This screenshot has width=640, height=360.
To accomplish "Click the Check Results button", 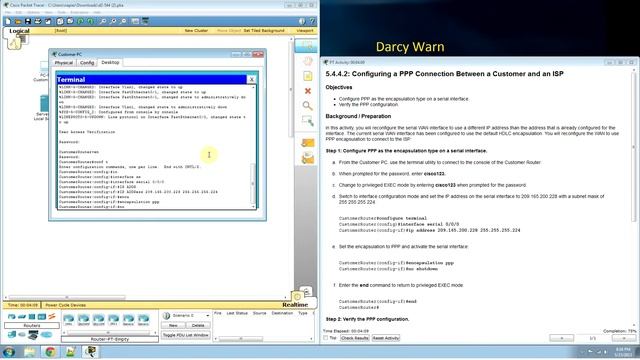I will 355,338.
